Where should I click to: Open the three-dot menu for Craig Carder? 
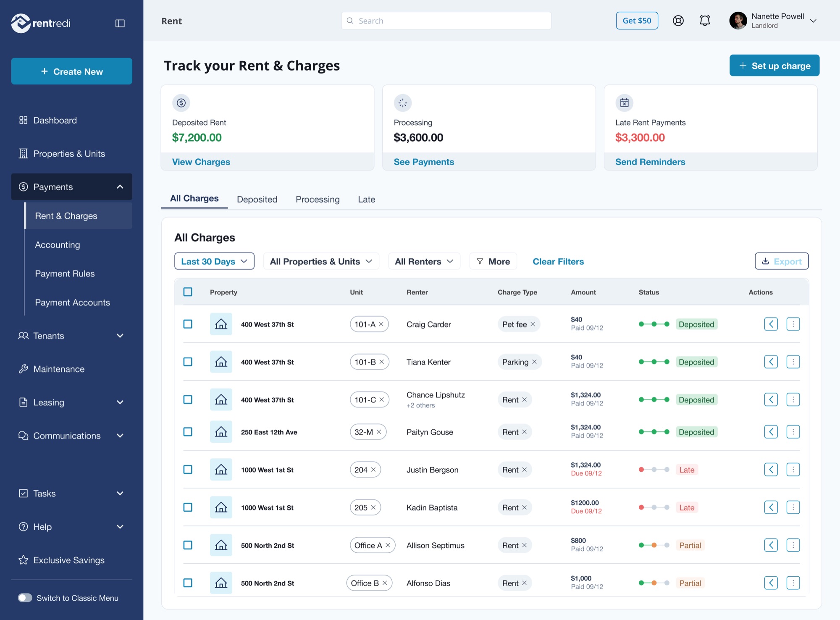[793, 324]
